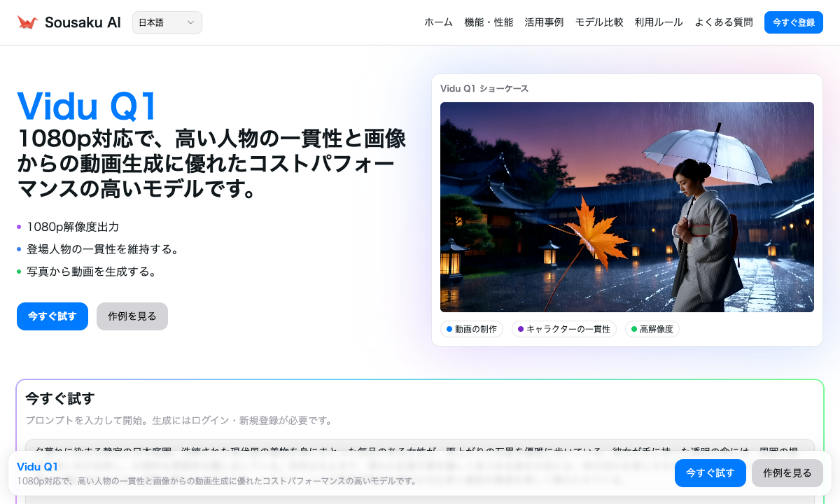Open the 機能・性能 navigation item
The image size is (840, 504).
pyautogui.click(x=489, y=22)
